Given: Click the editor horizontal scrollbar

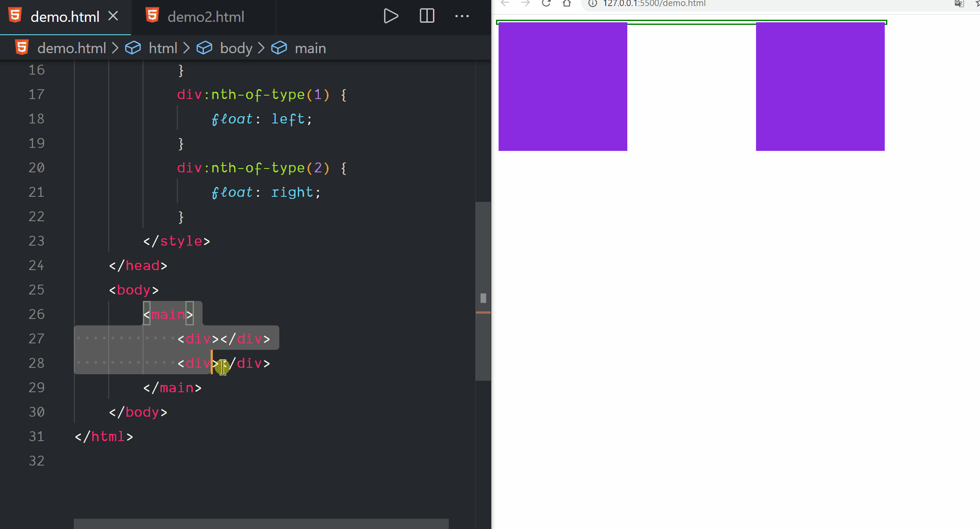Looking at the screenshot, I should pos(261,524).
